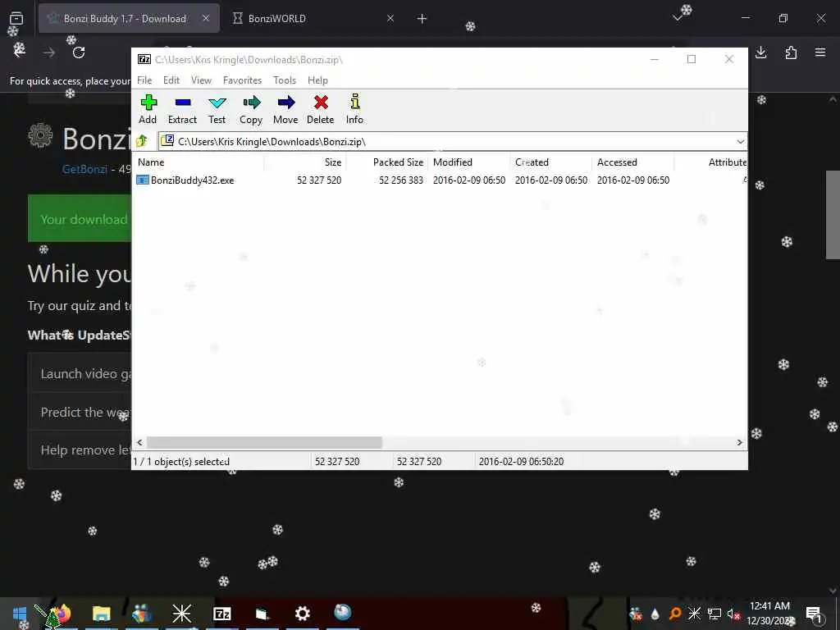Click the scroll right arrow in 7-Zip

(740, 442)
